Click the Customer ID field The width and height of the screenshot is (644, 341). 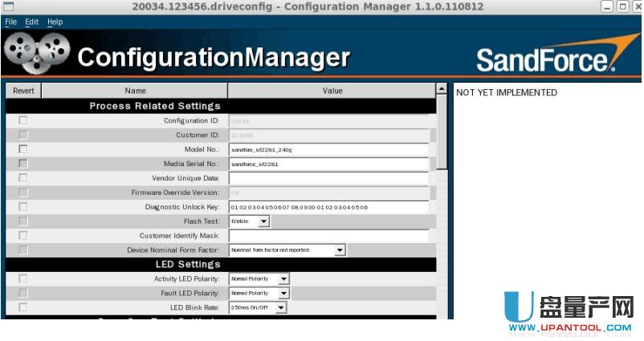pos(328,136)
